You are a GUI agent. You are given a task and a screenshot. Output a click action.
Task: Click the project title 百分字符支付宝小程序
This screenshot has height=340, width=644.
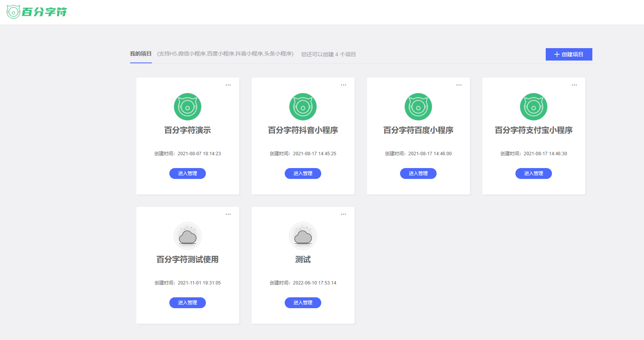[x=534, y=130]
